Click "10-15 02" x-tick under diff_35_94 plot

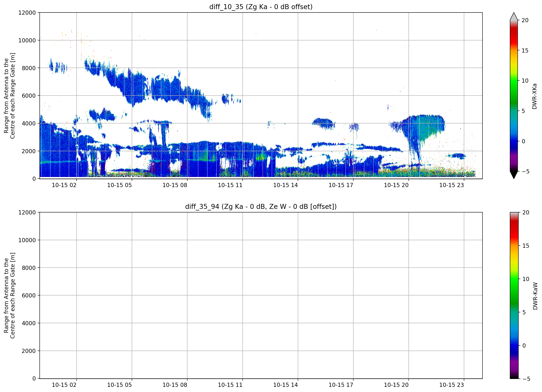(x=64, y=385)
